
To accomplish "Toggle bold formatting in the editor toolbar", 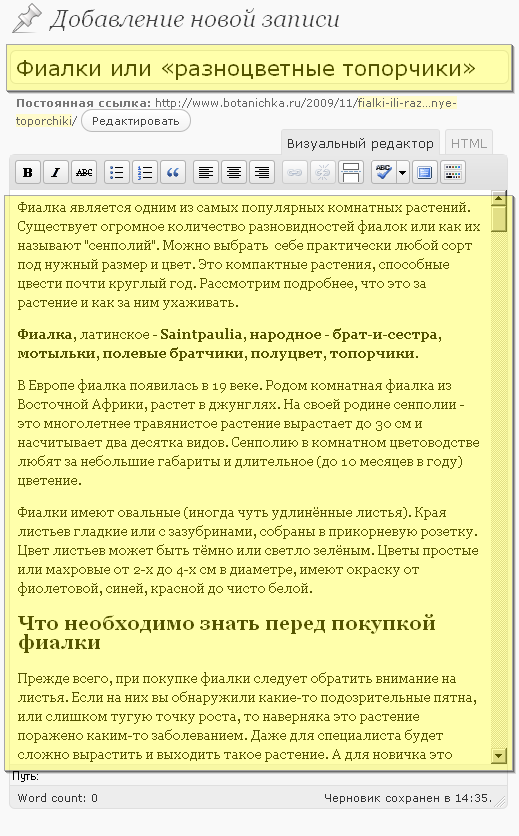I will click(x=28, y=172).
